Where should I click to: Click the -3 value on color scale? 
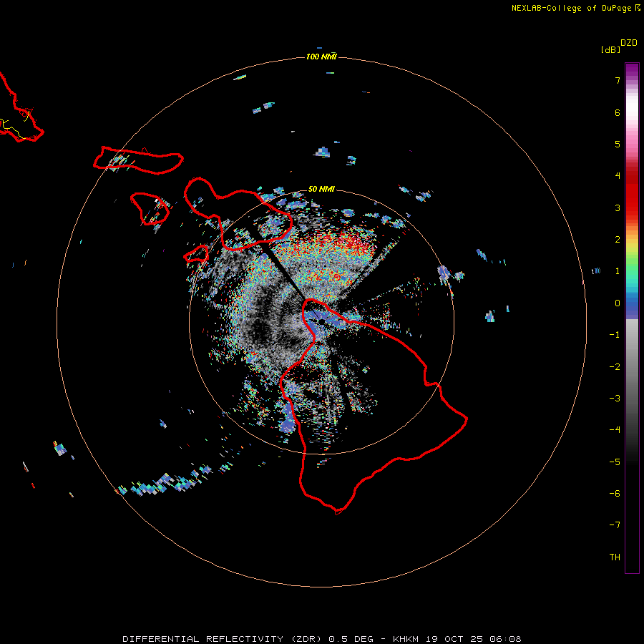pos(615,399)
